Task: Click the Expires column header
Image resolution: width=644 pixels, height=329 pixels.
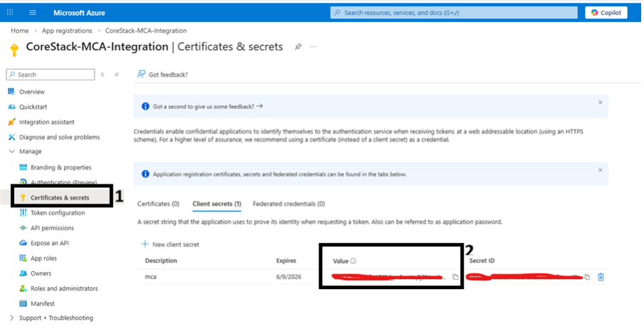Action: (x=286, y=261)
